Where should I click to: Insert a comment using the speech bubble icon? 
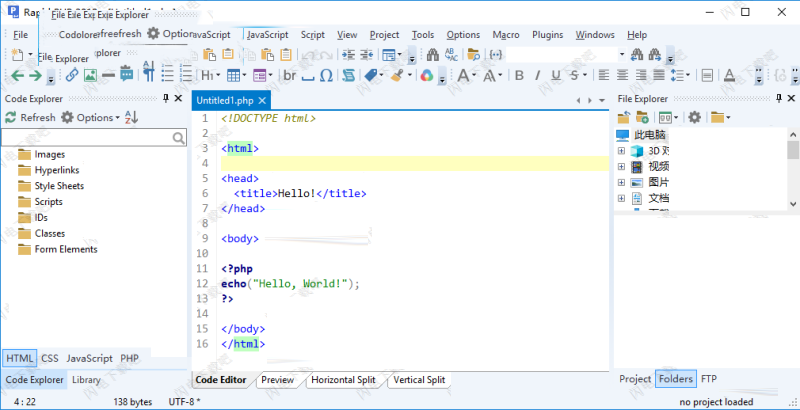[x=127, y=75]
